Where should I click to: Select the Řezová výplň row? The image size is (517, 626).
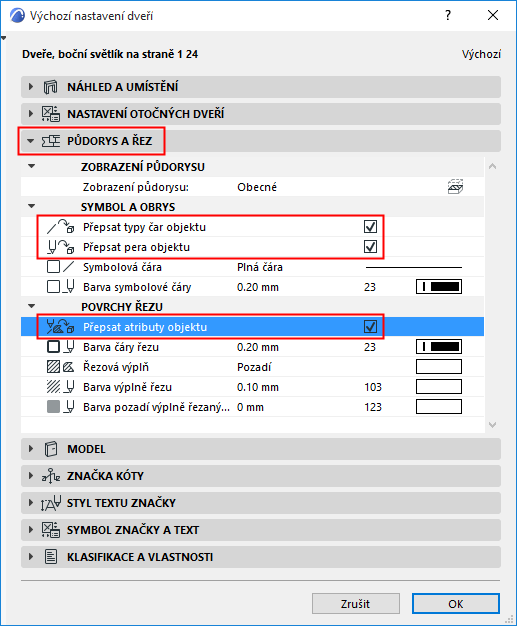coord(252,367)
